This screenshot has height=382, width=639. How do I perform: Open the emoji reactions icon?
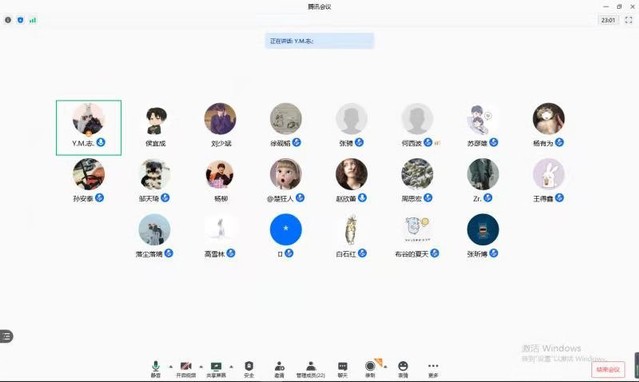pos(403,369)
